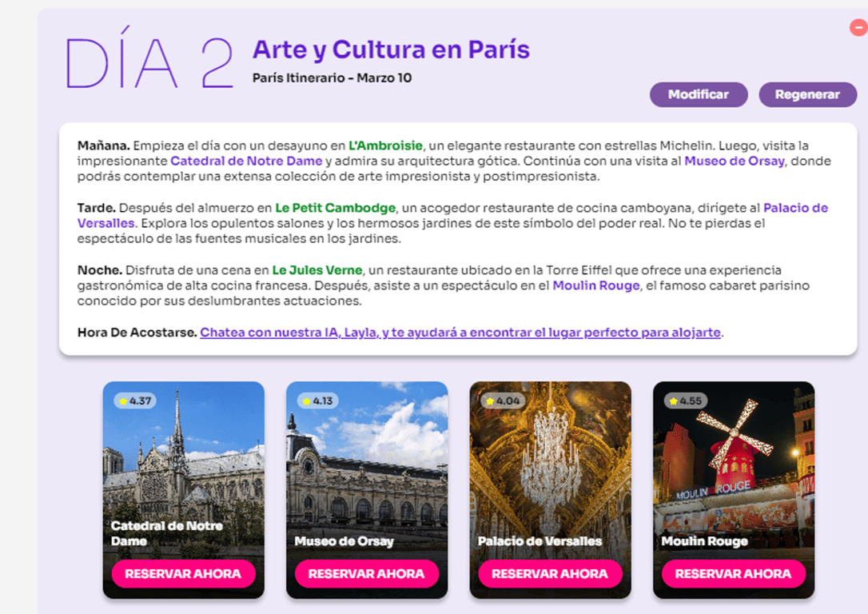Open the Catedral de Notre Dame text link
The image size is (868, 614).
coord(246,161)
